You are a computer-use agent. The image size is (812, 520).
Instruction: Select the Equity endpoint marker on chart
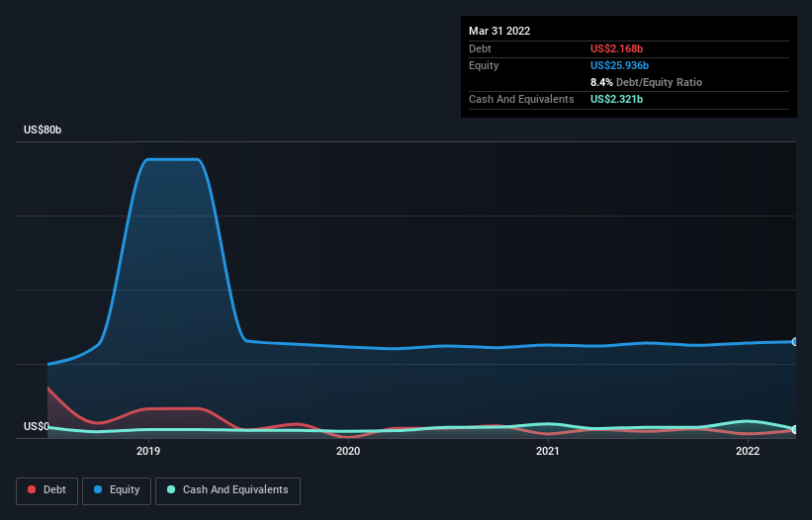point(795,342)
